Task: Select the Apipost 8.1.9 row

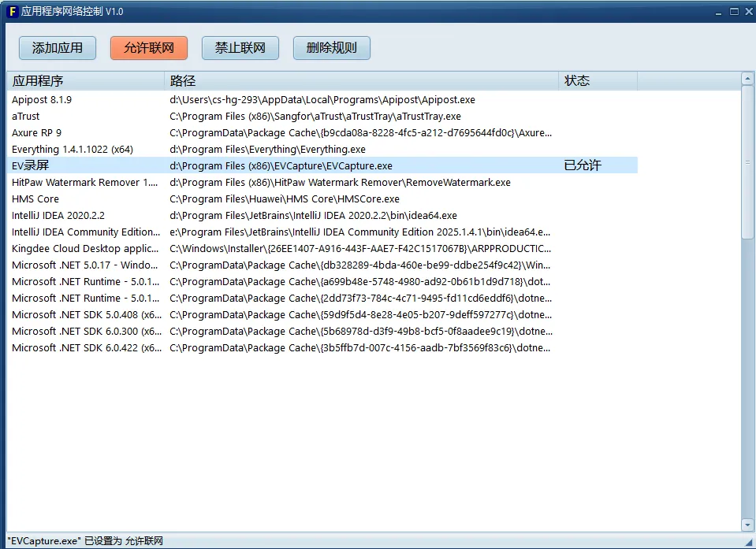Action: 322,100
